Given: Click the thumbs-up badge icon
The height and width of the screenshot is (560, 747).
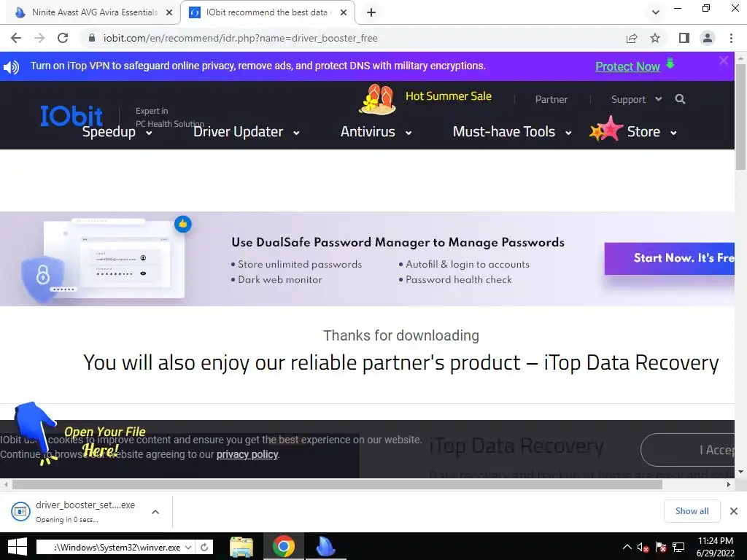Looking at the screenshot, I should pyautogui.click(x=183, y=224).
